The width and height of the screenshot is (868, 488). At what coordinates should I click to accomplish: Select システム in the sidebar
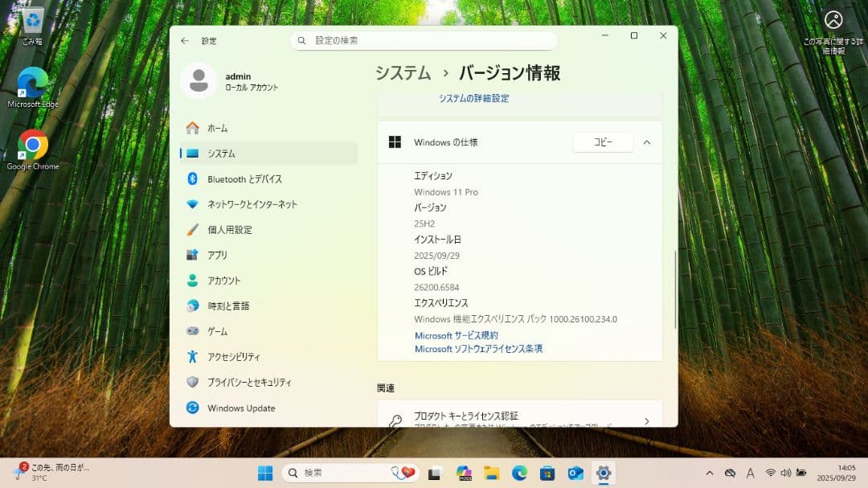268,154
